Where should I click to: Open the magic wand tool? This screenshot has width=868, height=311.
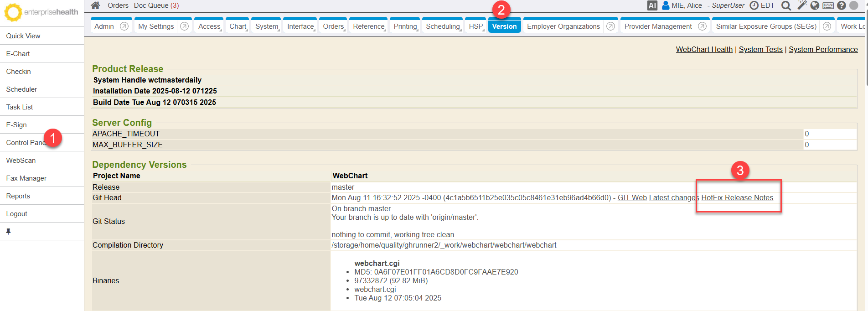801,5
